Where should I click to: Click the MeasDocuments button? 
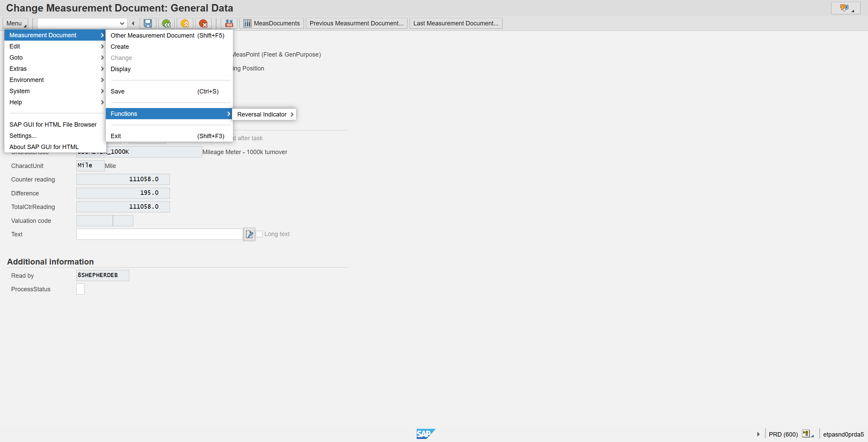point(272,23)
